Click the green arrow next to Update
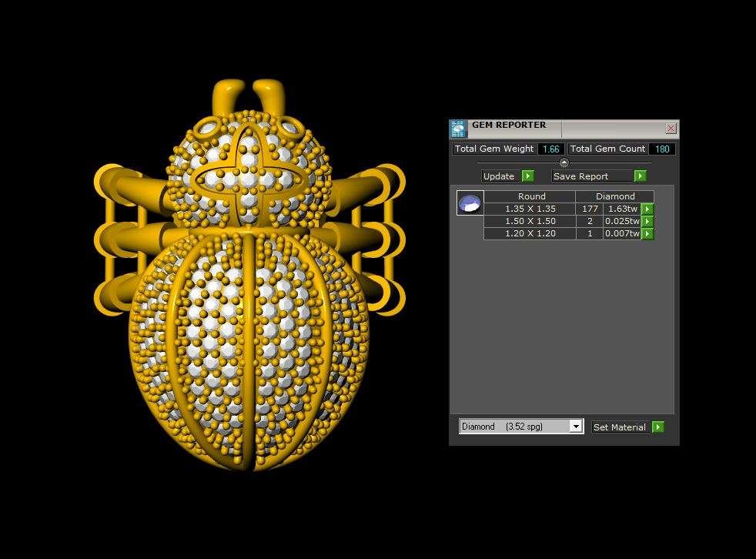756x559 pixels. [527, 176]
